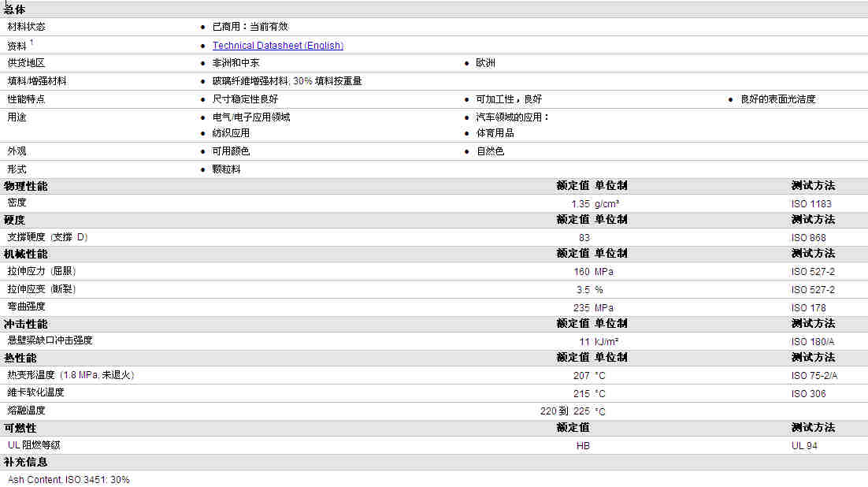Click the 总体 section header
This screenshot has width=868, height=487.
pos(14,9)
